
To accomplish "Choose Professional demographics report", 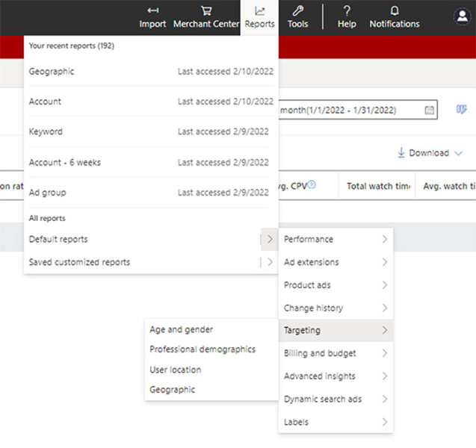I will pos(202,349).
